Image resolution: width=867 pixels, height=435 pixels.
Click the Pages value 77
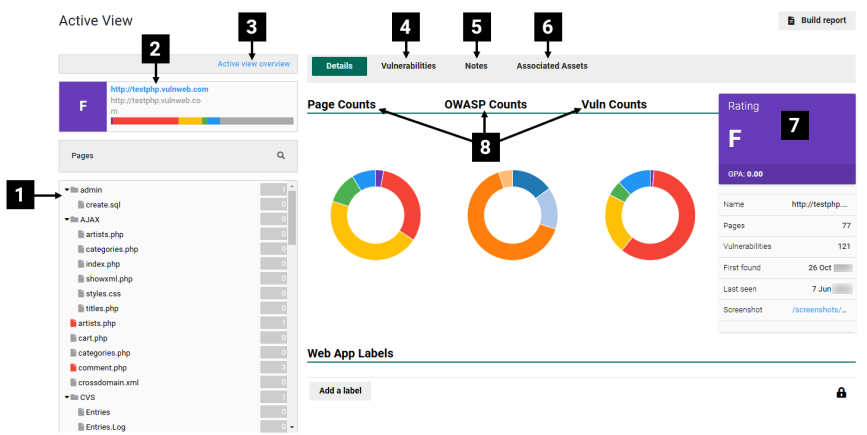point(846,226)
